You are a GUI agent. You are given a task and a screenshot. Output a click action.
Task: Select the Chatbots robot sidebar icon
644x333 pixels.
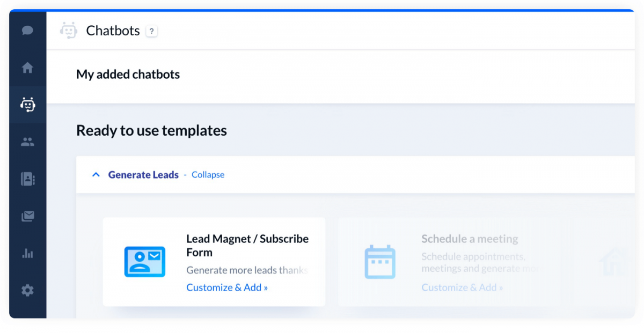click(x=27, y=105)
